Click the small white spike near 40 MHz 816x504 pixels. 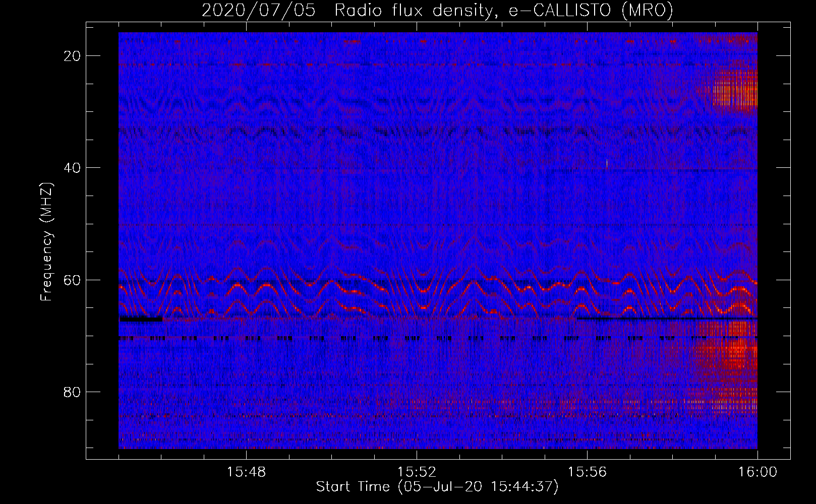tap(607, 163)
